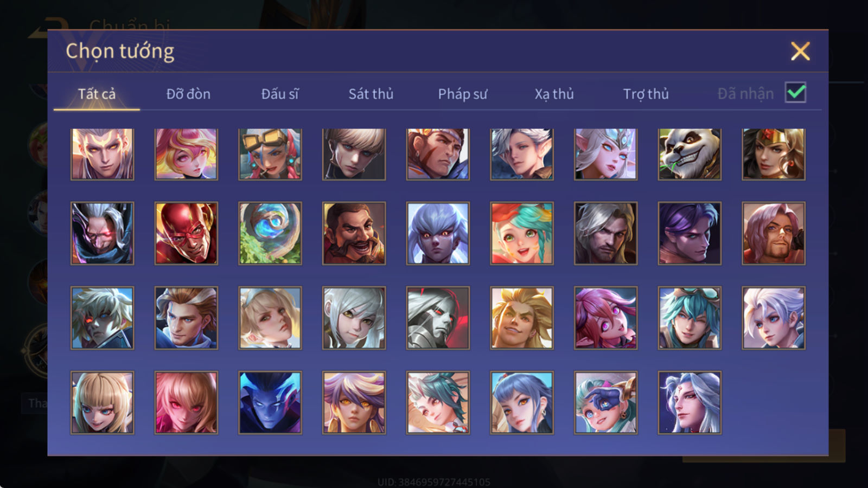Screen dimensions: 868x488
Task: Choose the girl with blue eye mask
Action: [605, 402]
